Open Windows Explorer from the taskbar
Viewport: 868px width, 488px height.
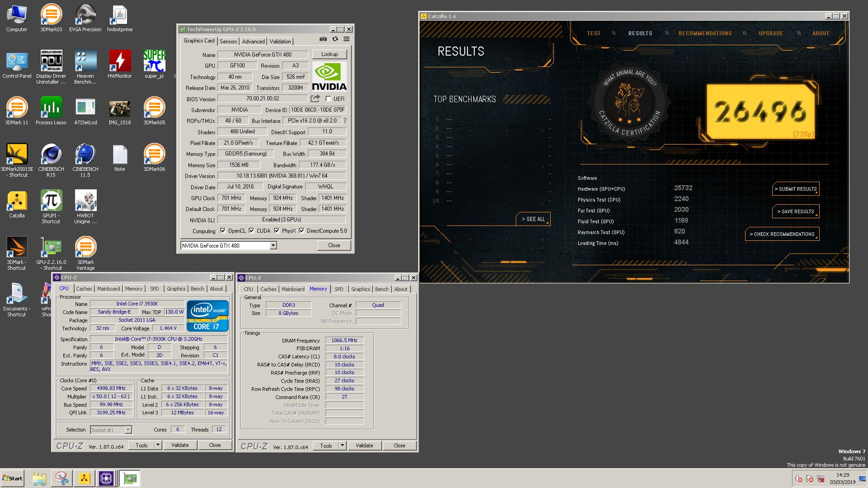(39, 478)
